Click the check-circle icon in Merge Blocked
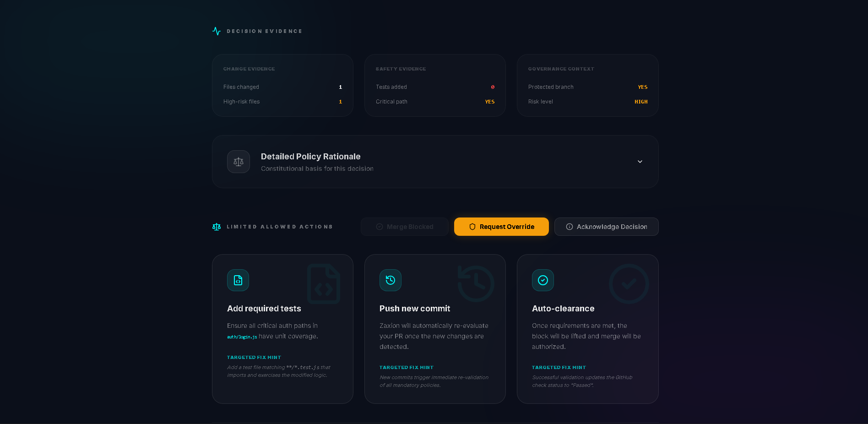The width and height of the screenshot is (868, 424). [x=380, y=226]
